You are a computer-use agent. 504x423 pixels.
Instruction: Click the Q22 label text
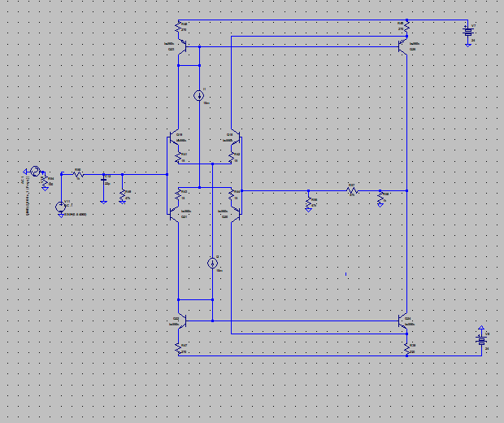point(176,318)
